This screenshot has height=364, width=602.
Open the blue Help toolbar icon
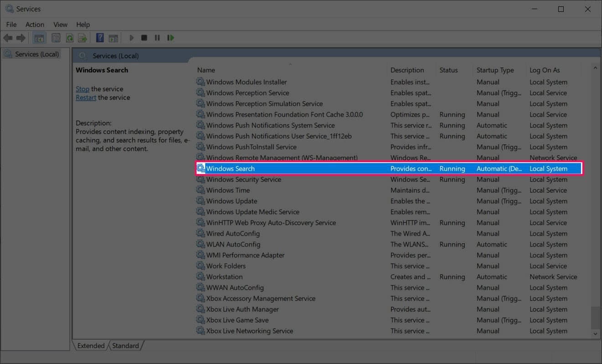pyautogui.click(x=100, y=38)
